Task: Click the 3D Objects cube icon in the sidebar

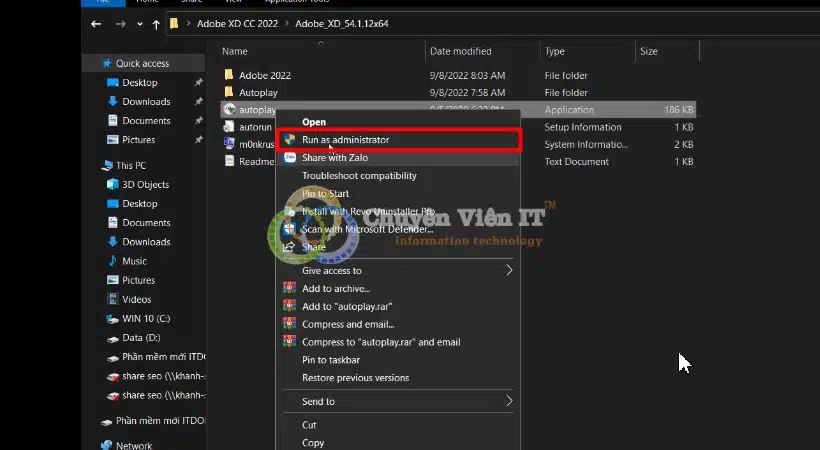Action: point(112,185)
